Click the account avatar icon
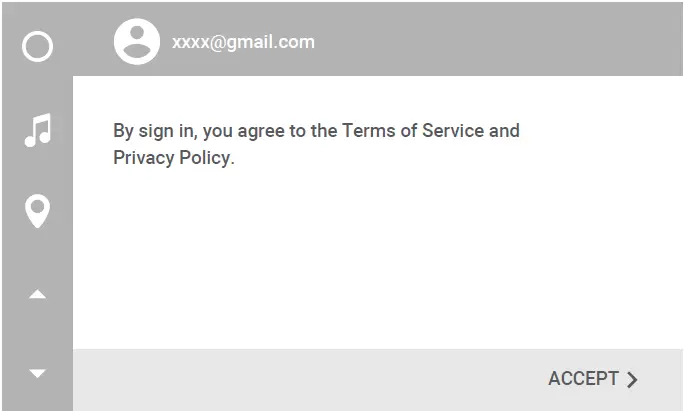This screenshot has height=411, width=688. coord(136,42)
